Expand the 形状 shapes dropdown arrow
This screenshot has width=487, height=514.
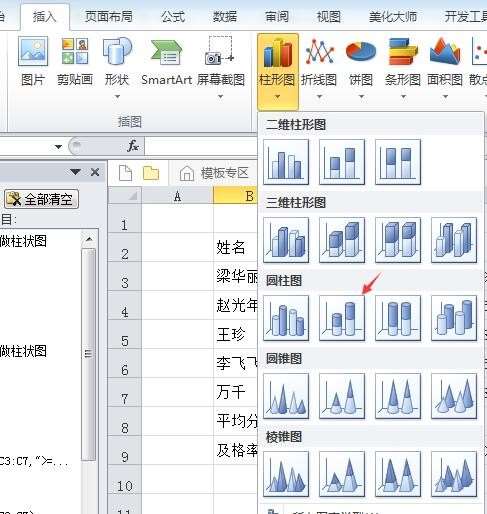tap(117, 97)
